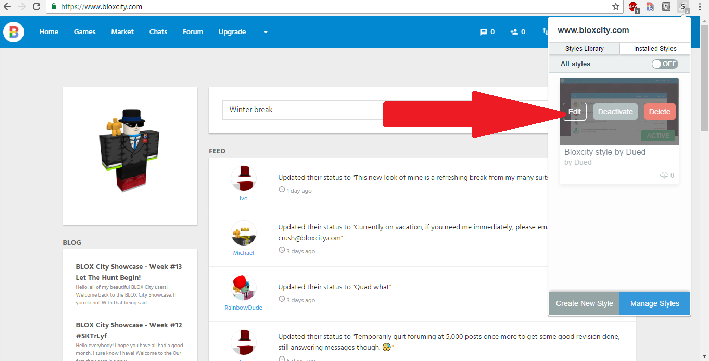This screenshot has height=361, width=709.
Task: Open the messages icon in navbar
Action: click(487, 32)
